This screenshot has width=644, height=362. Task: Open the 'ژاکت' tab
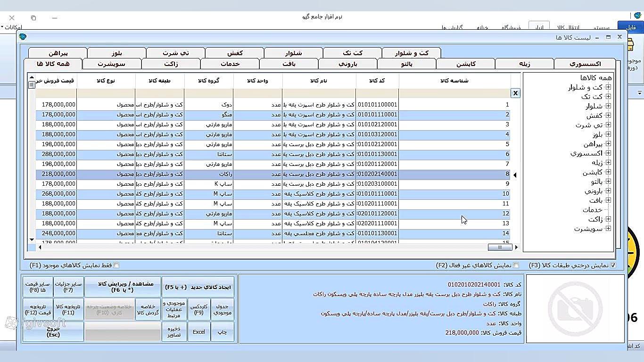point(171,64)
